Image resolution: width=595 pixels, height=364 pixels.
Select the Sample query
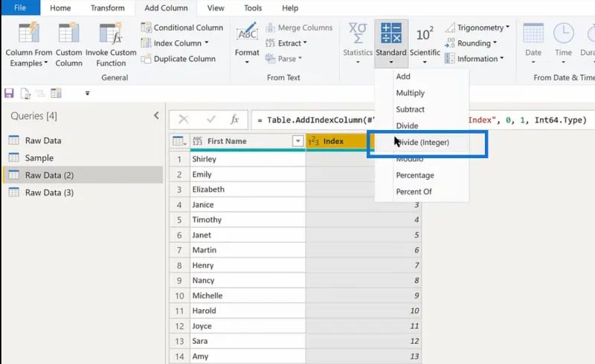point(83,157)
